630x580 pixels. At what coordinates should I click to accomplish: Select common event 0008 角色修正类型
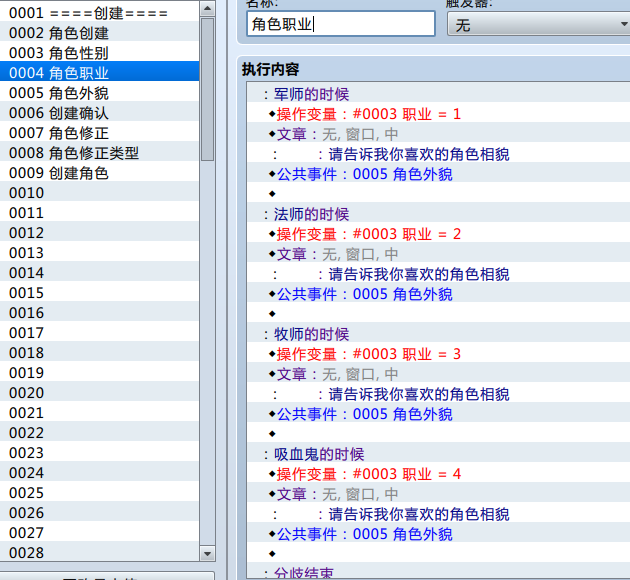(99, 153)
